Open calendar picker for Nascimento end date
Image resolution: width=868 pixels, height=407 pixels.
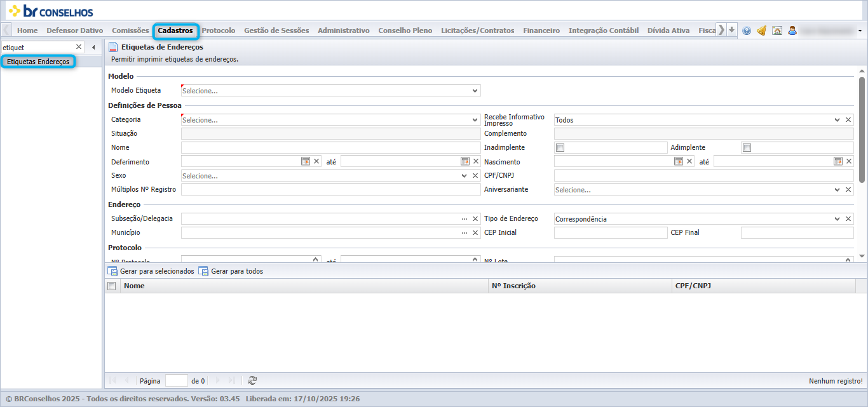(x=838, y=161)
